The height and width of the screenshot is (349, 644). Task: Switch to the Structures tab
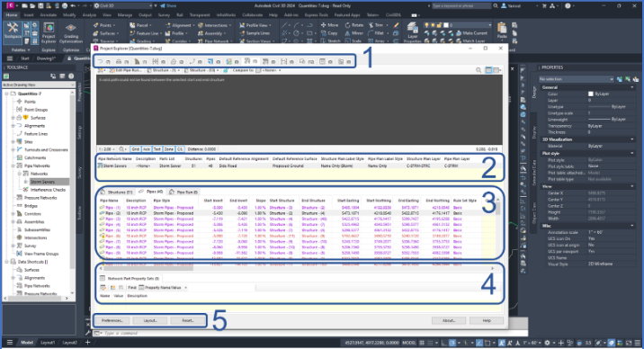click(116, 192)
